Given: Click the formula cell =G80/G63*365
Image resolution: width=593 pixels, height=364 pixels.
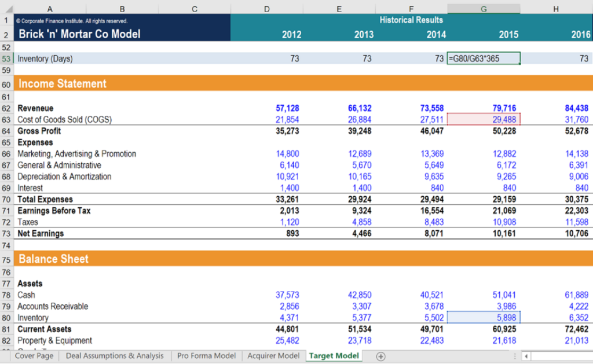Looking at the screenshot, I should [484, 58].
